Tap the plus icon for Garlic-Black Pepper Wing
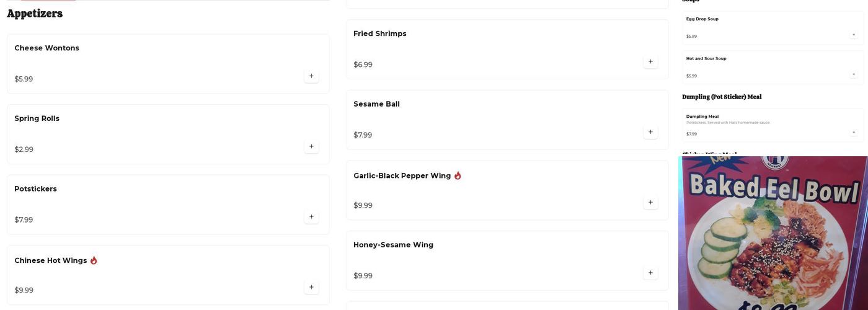Image resolution: width=868 pixels, height=310 pixels. [x=650, y=203]
